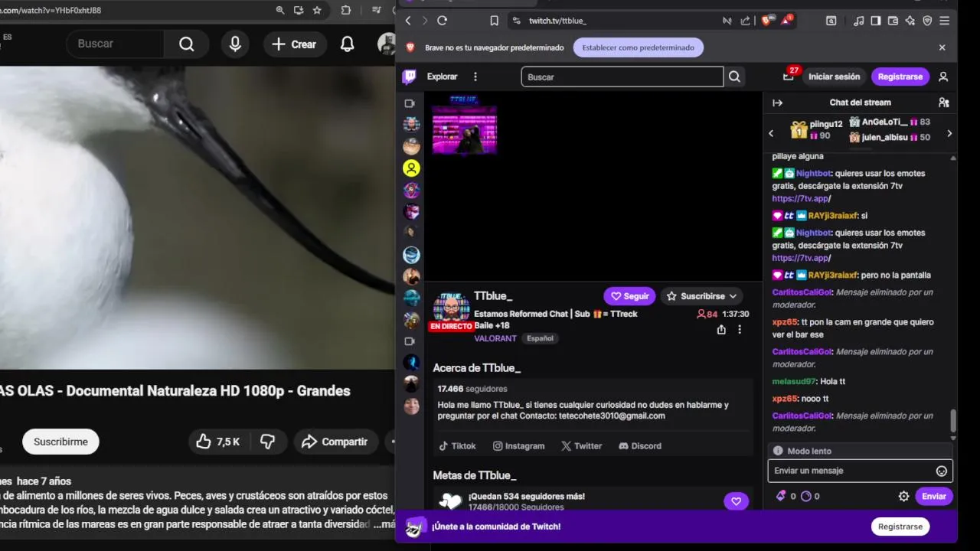Click Registrarse in bottom purple banner
980x551 pixels.
pos(900,527)
